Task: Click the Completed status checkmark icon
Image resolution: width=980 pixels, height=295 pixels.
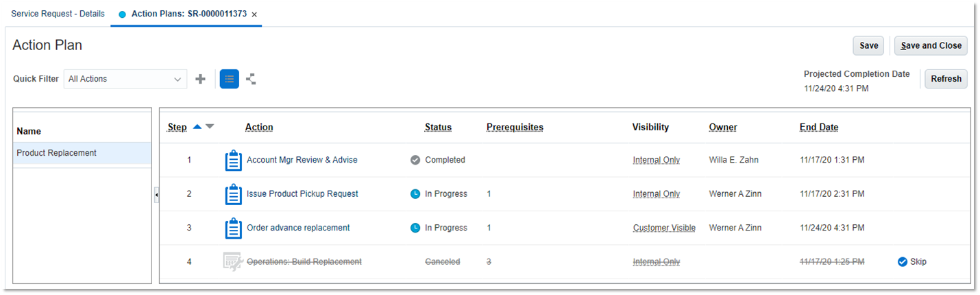Action: [415, 161]
